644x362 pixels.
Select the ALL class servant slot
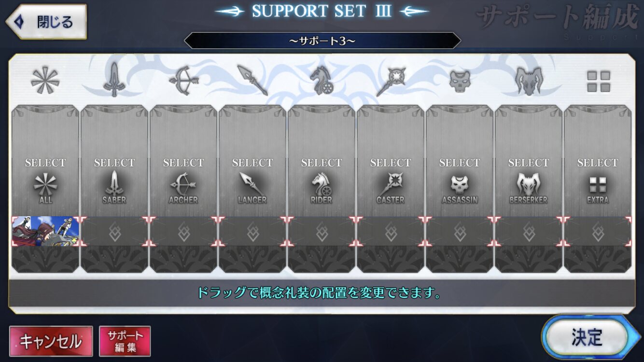coord(45,160)
